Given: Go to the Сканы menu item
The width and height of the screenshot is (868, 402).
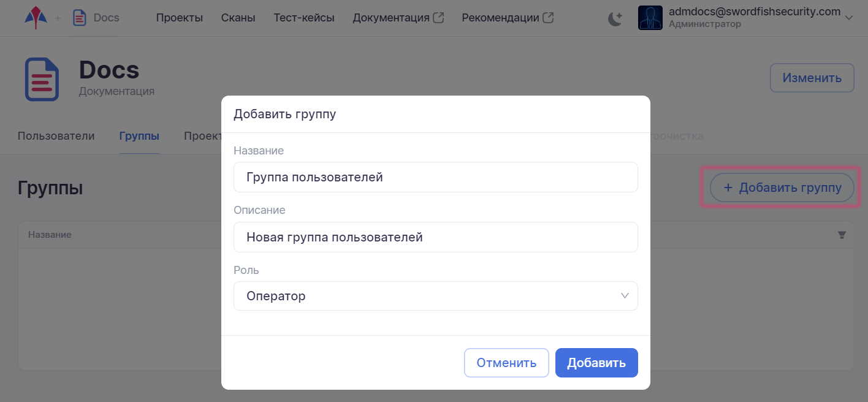Looking at the screenshot, I should (238, 18).
